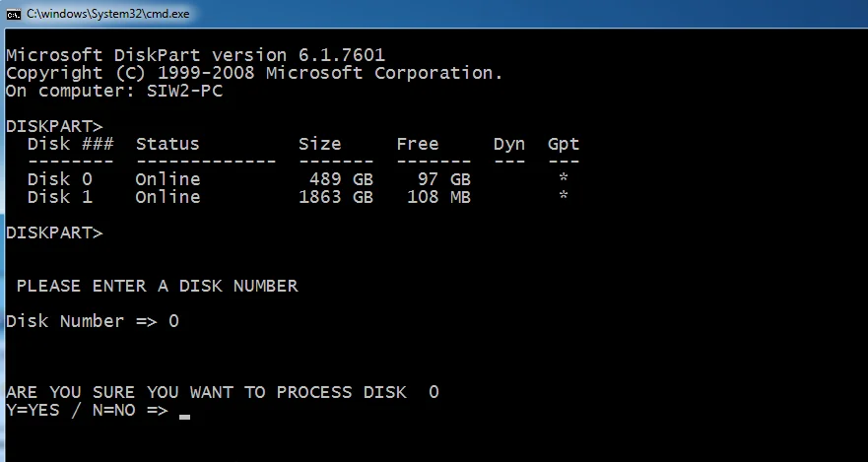Image resolution: width=868 pixels, height=462 pixels.
Task: Click the Gpt asterisk for Disk 1
Action: pyautogui.click(x=563, y=196)
